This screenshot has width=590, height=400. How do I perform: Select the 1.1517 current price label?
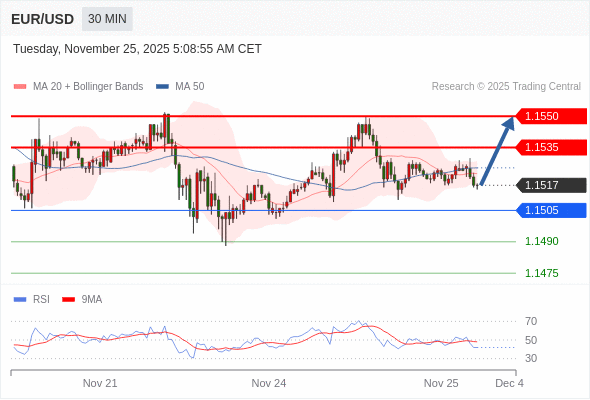[x=551, y=185]
